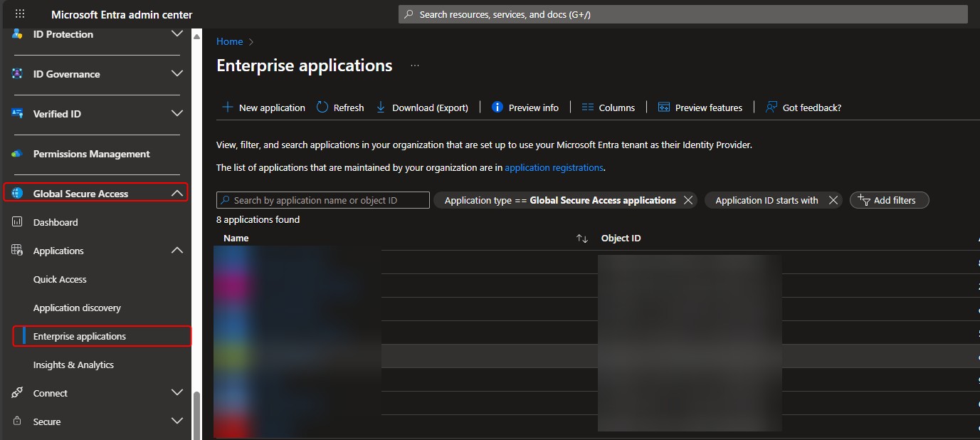The image size is (980, 440).
Task: Open Application discovery in sidebar
Action: (77, 308)
